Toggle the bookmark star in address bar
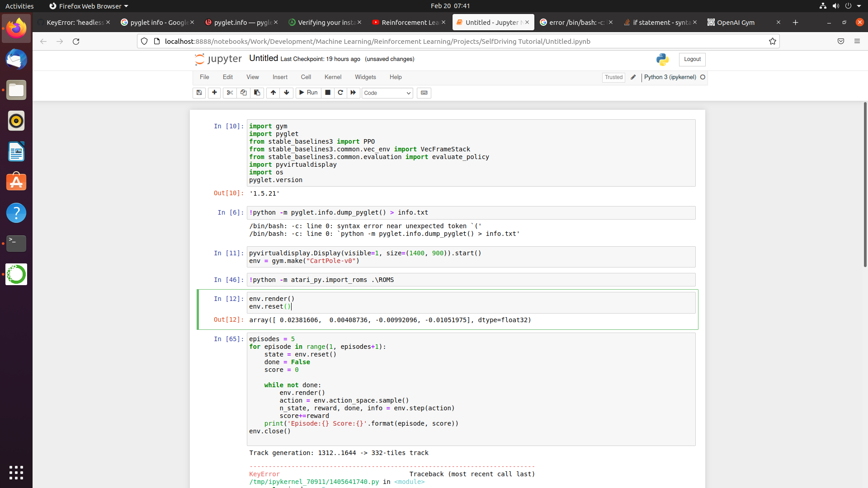Image resolution: width=868 pixels, height=488 pixels. (x=773, y=41)
